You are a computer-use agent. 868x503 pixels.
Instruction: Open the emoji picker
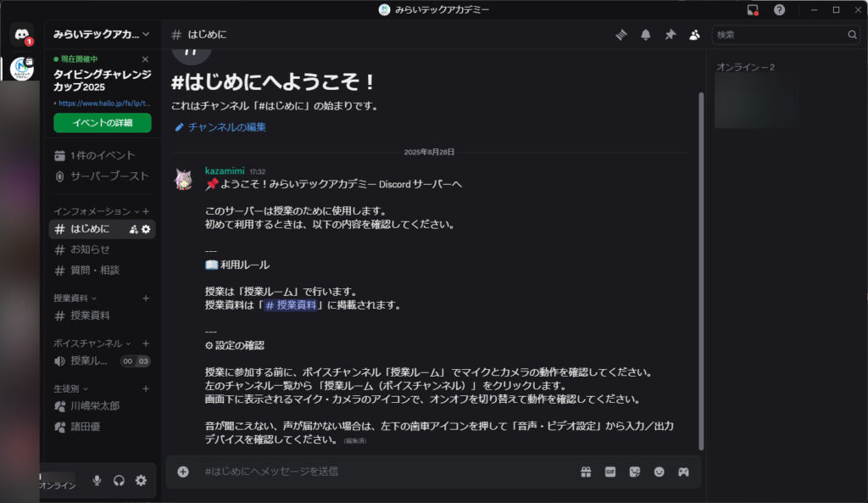(659, 472)
